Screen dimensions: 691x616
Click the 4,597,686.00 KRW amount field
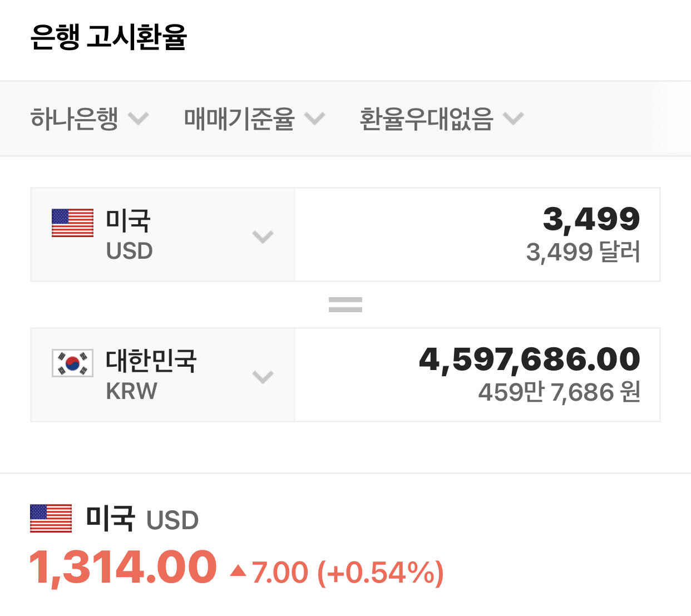pos(529,359)
